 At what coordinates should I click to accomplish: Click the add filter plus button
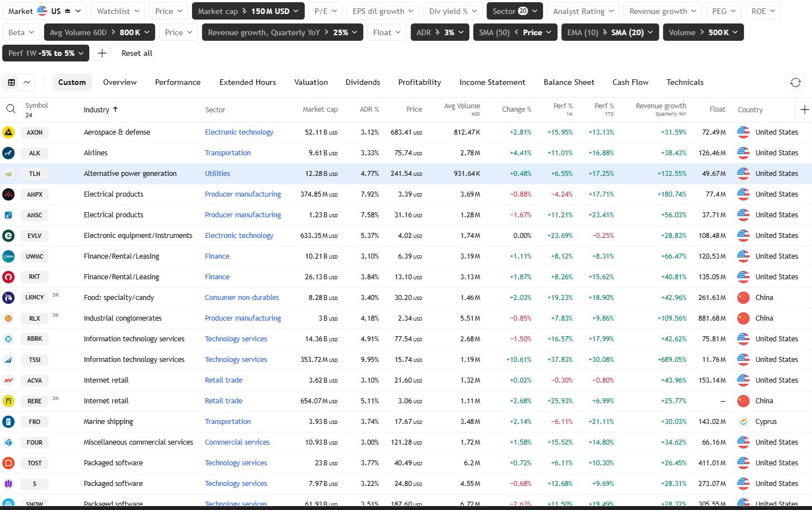click(x=102, y=53)
